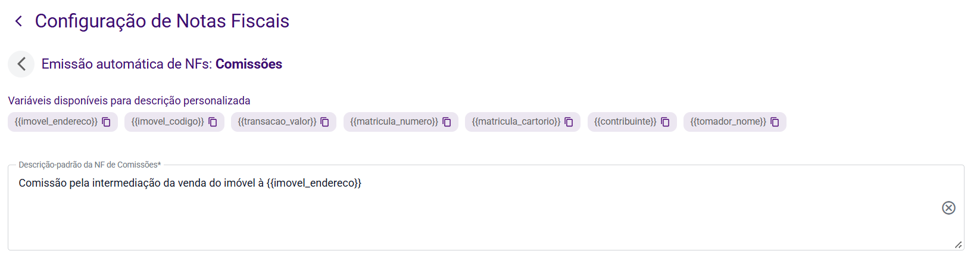
Task: Copy the {{tomador_nome}} variable icon
Action: (775, 122)
